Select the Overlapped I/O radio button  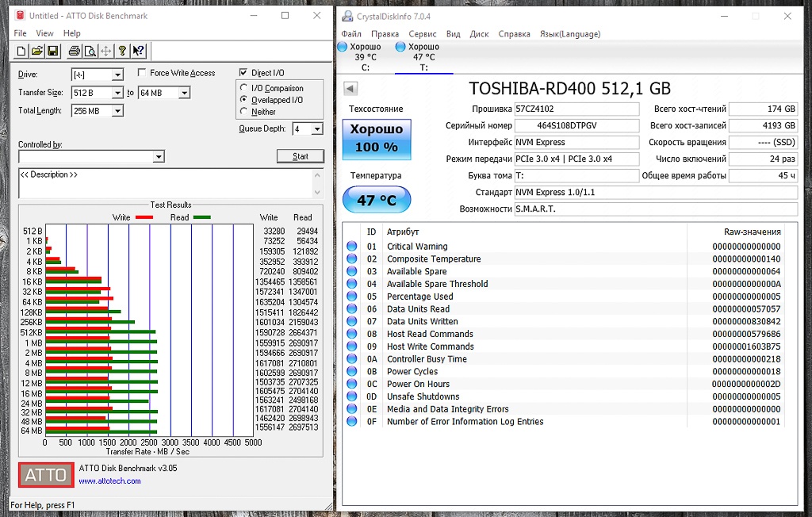point(243,99)
